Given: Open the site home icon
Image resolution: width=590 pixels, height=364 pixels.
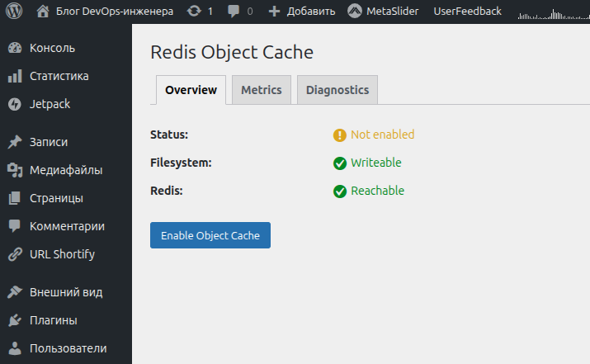Looking at the screenshot, I should pos(43,12).
